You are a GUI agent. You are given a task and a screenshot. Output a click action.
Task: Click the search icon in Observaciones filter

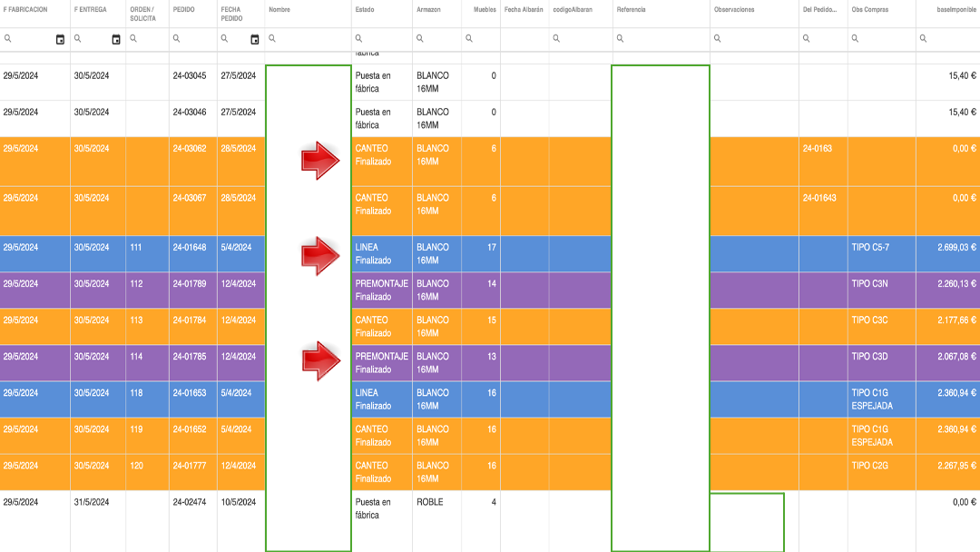(x=718, y=39)
